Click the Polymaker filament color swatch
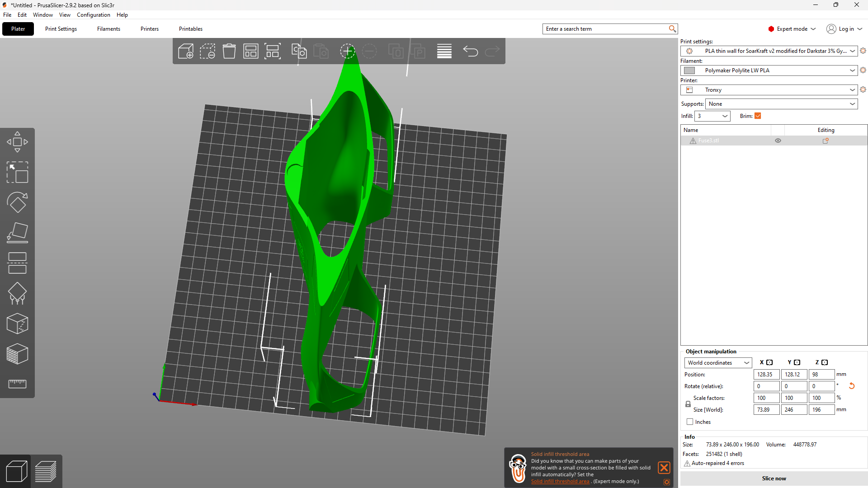 689,70
